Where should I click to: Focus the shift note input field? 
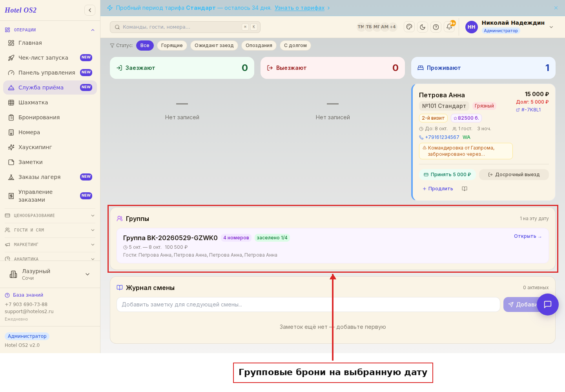coord(308,304)
